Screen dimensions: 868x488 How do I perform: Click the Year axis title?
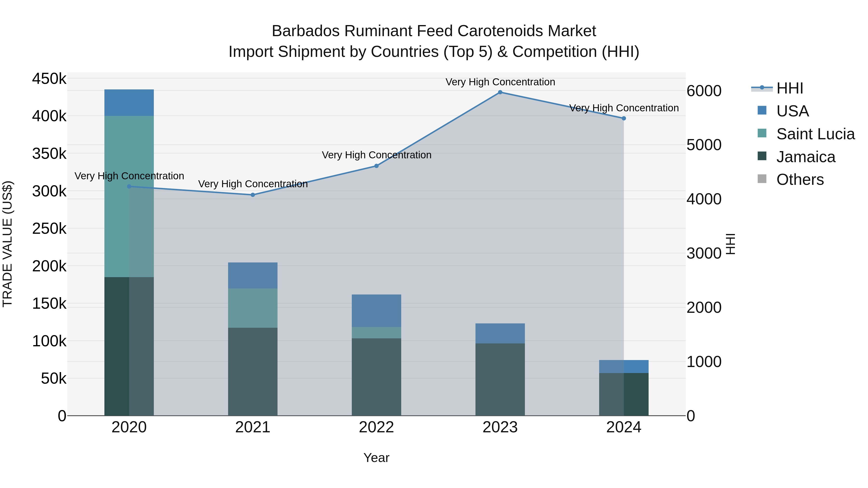(376, 458)
